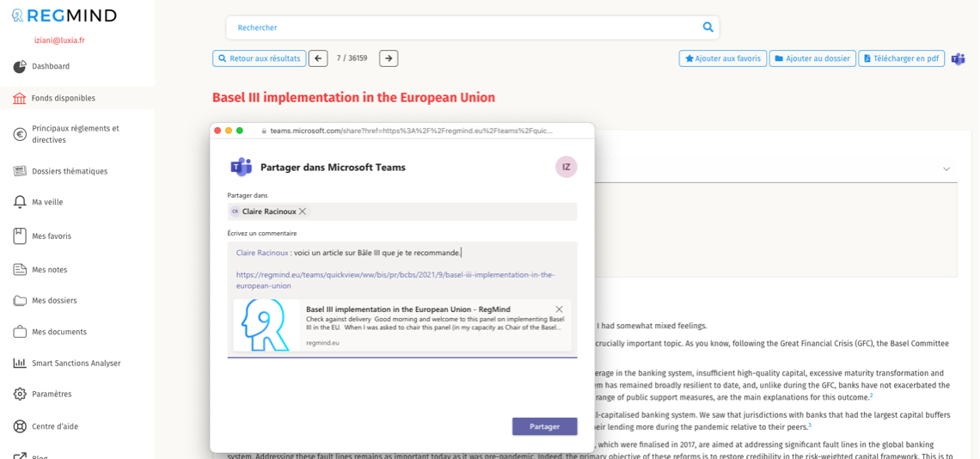
Task: Click Retour aux résultats button
Action: pos(260,58)
